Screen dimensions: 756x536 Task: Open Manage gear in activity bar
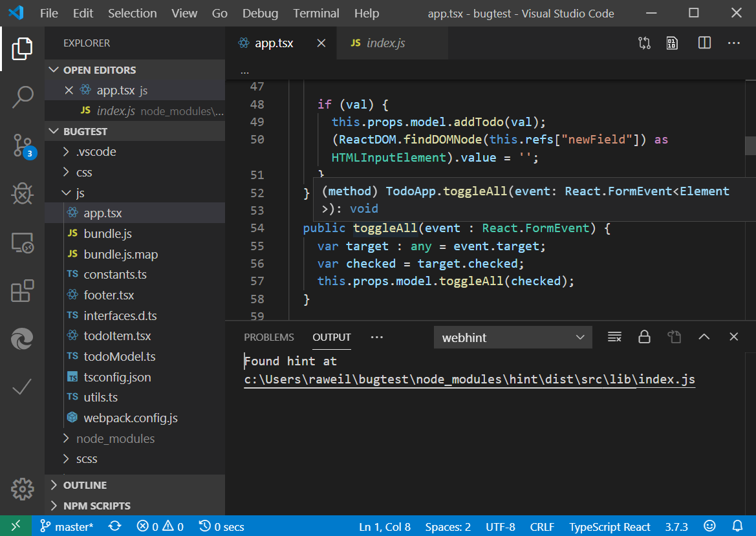22,489
